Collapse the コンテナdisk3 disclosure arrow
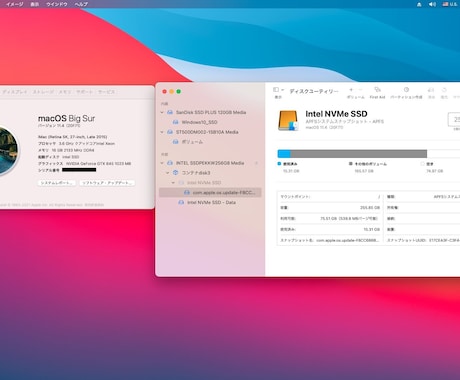The width and height of the screenshot is (460, 380). (x=168, y=173)
